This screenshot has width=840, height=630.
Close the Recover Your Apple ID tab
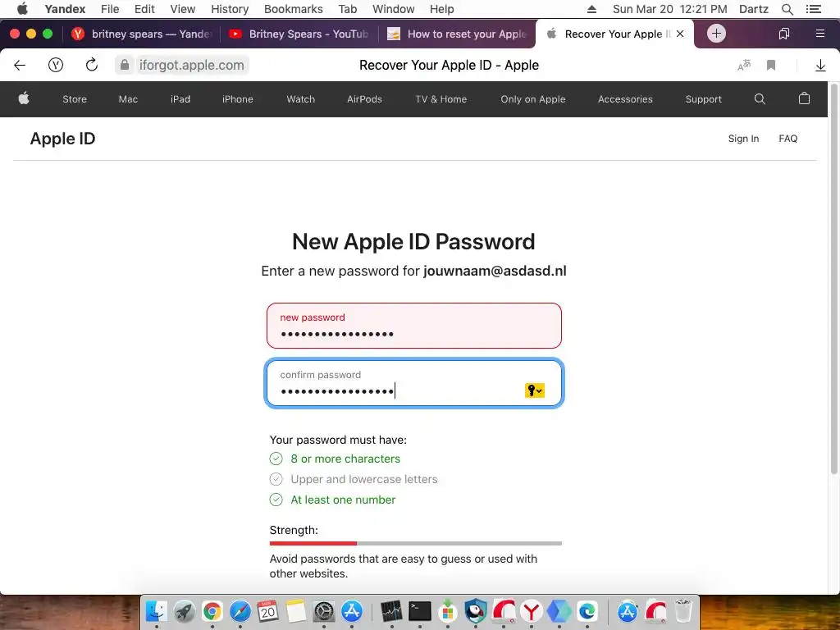click(x=680, y=34)
